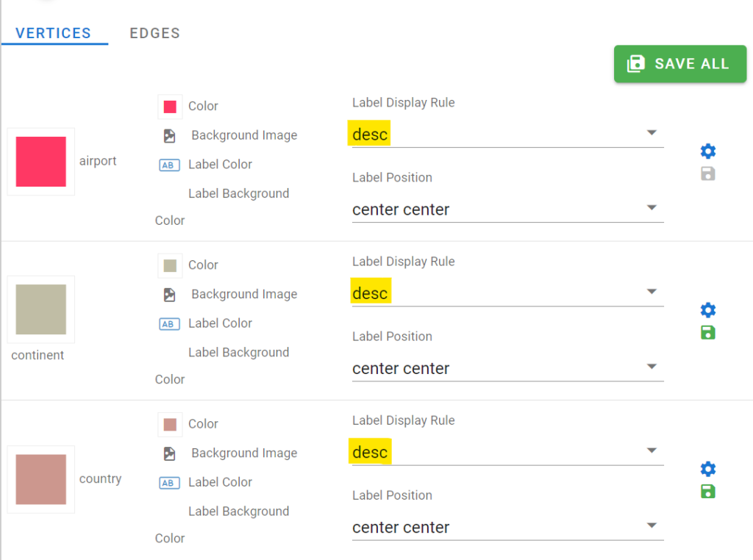Viewport: 753px width, 560px height.
Task: Open settings gear for continent vertex
Action: click(707, 310)
